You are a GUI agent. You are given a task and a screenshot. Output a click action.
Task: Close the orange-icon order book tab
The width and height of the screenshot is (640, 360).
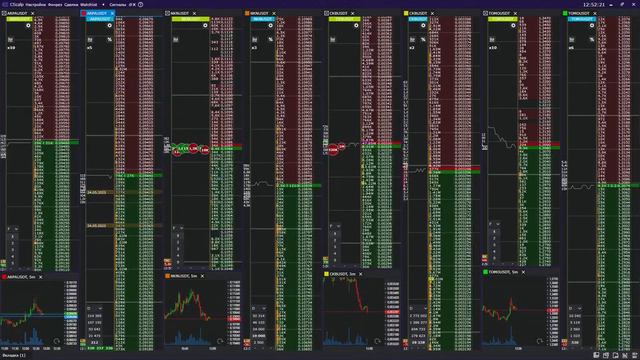coord(274,13)
